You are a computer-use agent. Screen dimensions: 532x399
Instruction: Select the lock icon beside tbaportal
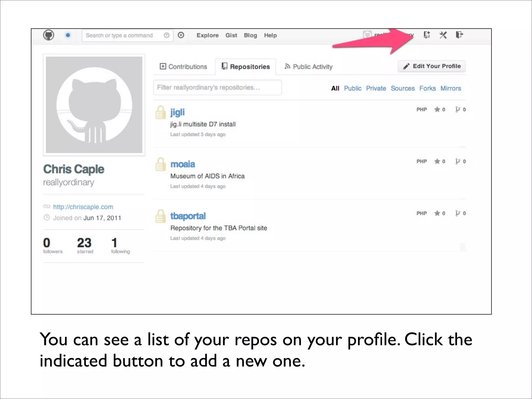[x=161, y=216]
